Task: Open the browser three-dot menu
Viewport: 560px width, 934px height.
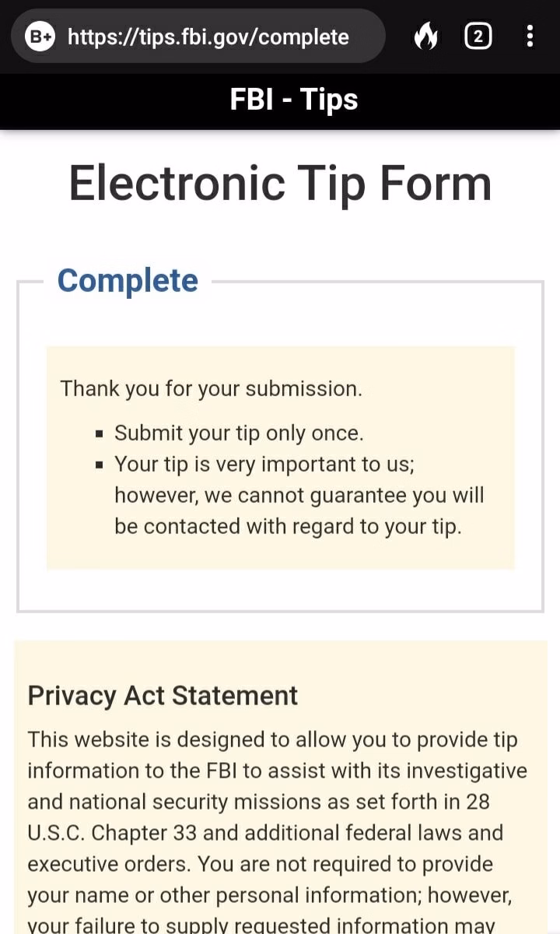Action: [x=530, y=37]
